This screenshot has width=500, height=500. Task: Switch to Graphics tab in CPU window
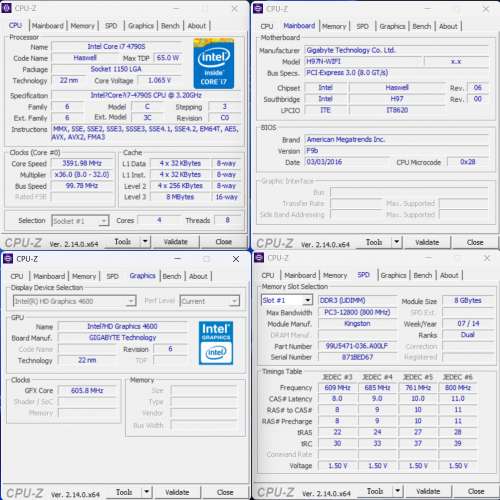[x=141, y=26]
